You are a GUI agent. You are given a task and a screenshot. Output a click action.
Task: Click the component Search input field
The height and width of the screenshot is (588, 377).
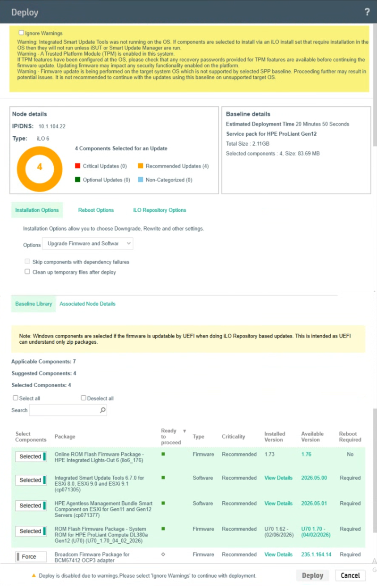(x=68, y=410)
